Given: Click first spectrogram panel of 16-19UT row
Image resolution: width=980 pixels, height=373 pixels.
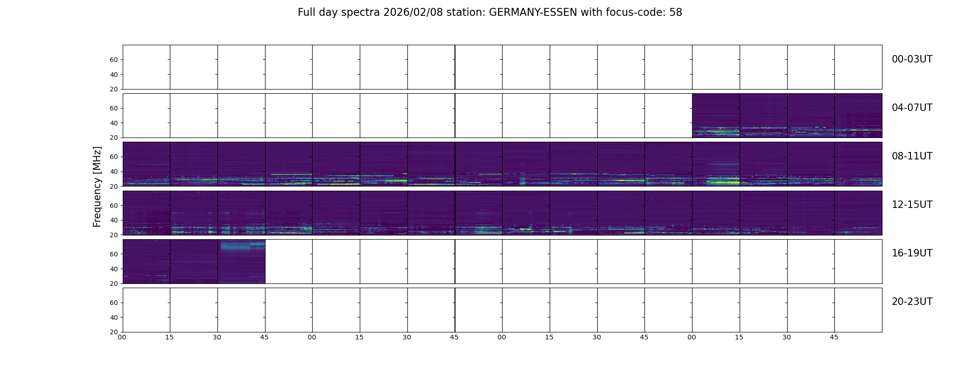Looking at the screenshot, I should pyautogui.click(x=147, y=262).
